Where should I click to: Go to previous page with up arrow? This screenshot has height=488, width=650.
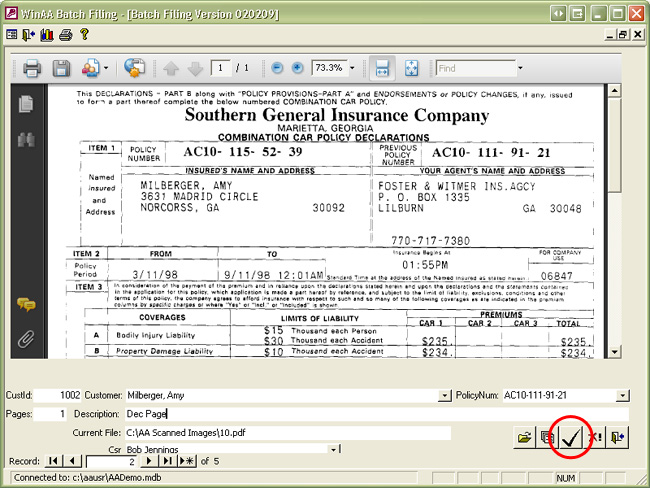coord(171,68)
